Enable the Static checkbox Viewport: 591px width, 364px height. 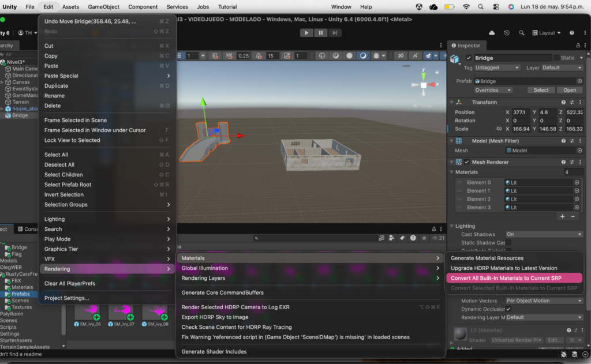pos(556,58)
